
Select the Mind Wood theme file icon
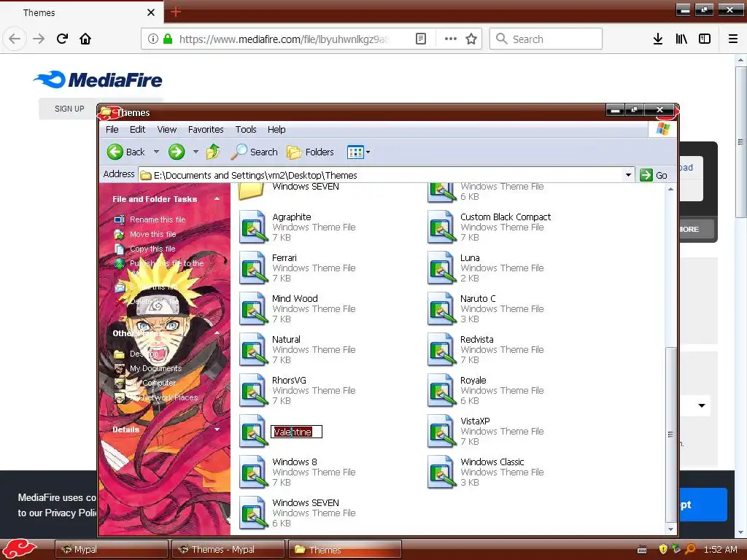(253, 309)
